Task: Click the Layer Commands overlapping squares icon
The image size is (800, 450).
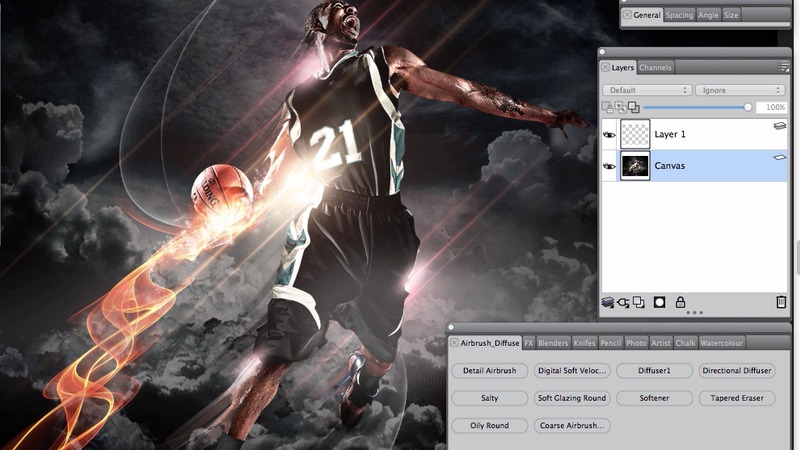Action: (639, 303)
